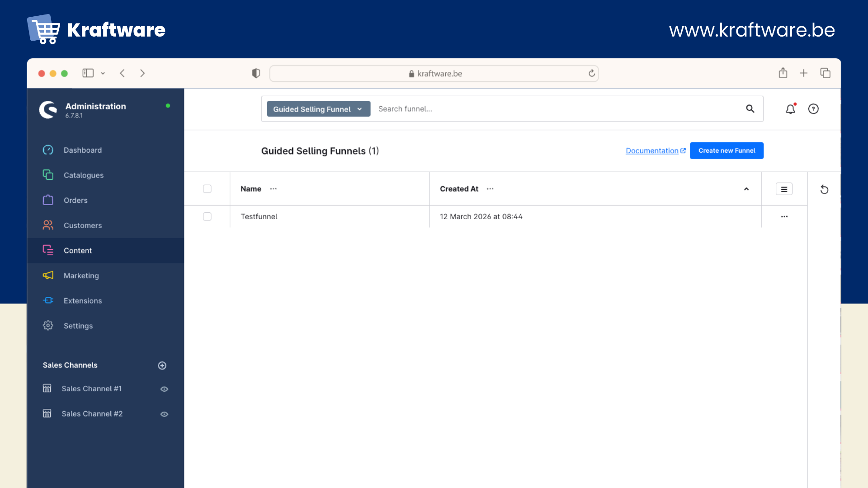Image resolution: width=868 pixels, height=488 pixels.
Task: Open the Documentation link
Action: 652,150
